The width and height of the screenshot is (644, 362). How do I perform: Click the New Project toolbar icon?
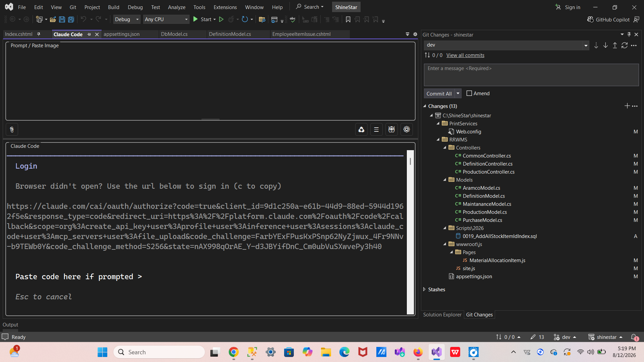tap(39, 19)
